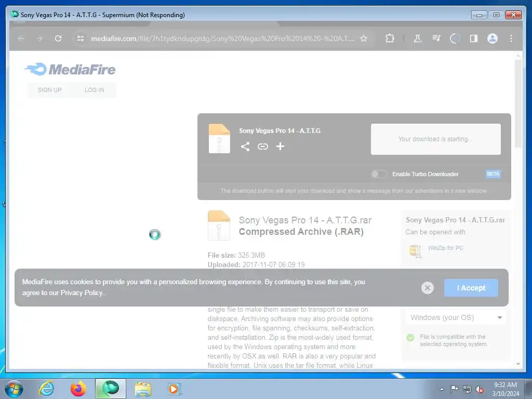Click the scrollbar down arrow
Screen dimensions: 532x399
(x=518, y=364)
